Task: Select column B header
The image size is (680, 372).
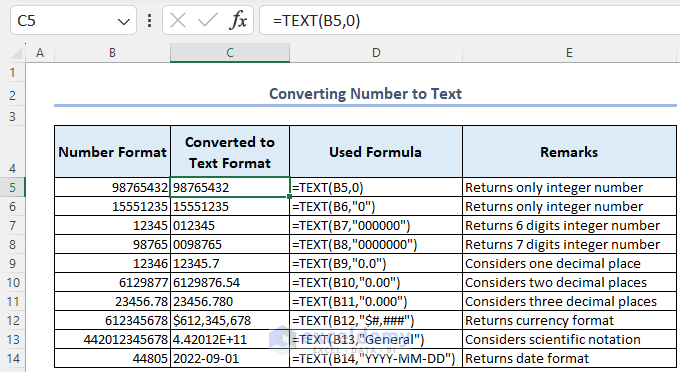Action: [x=112, y=53]
